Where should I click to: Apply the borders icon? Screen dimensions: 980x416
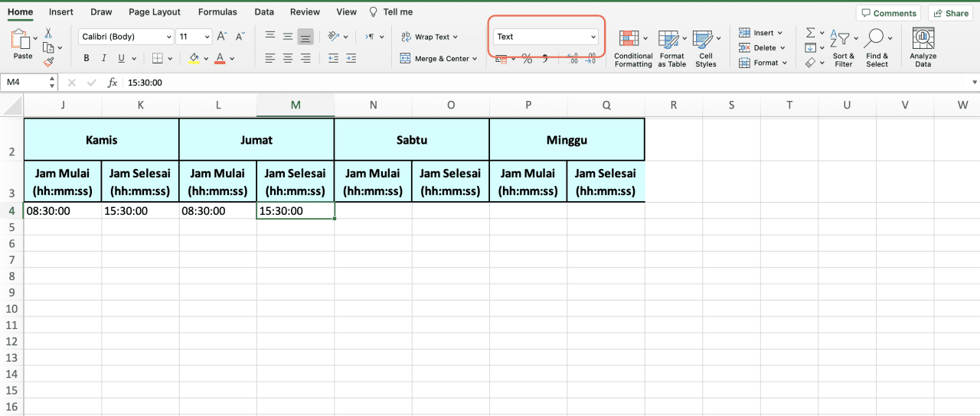pyautogui.click(x=158, y=58)
